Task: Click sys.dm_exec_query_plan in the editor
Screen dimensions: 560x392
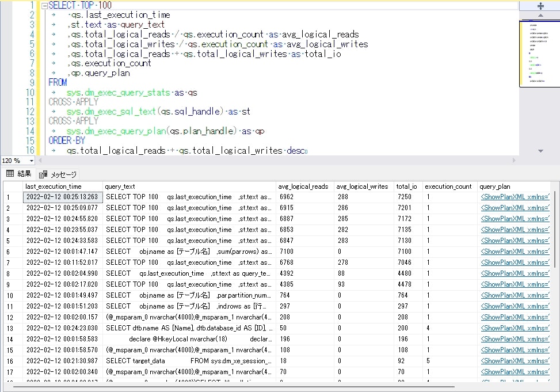Action: (x=116, y=131)
